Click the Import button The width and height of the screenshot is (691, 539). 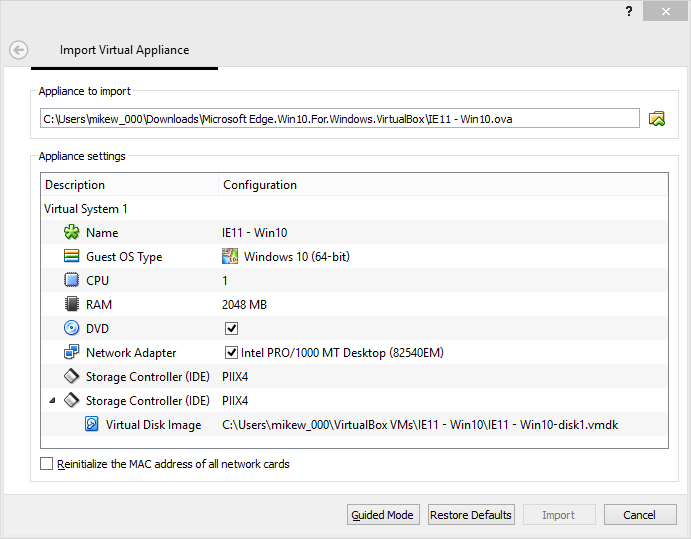click(559, 515)
